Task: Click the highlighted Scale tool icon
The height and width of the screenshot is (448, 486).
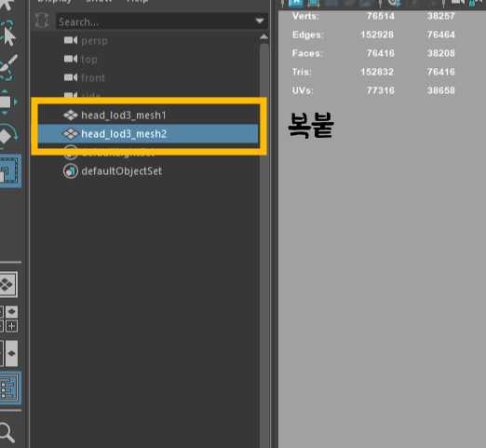Action: point(10,170)
